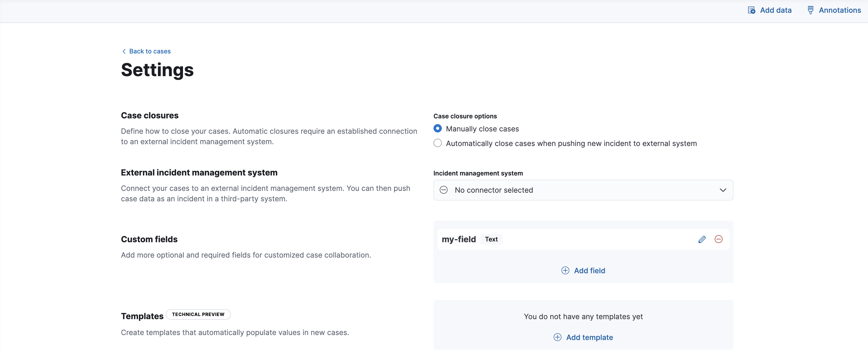Enable automatic case closure on external push
The width and height of the screenshot is (868, 352).
437,143
